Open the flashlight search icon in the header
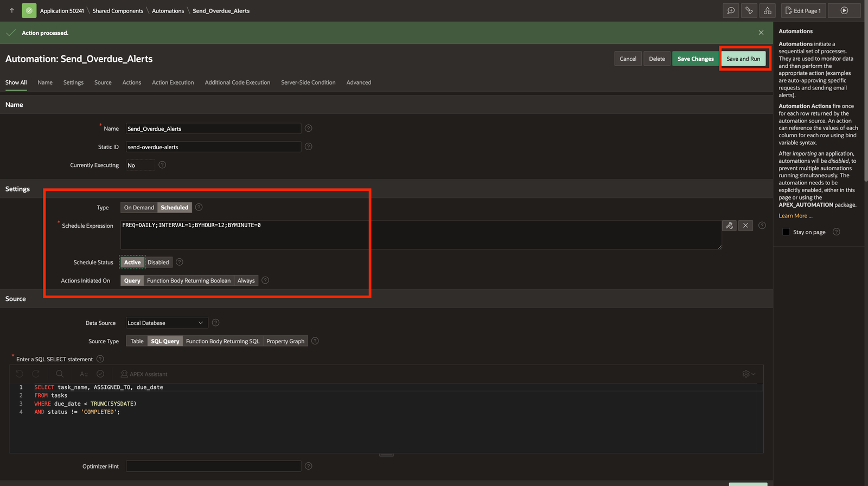868x486 pixels. click(x=749, y=11)
